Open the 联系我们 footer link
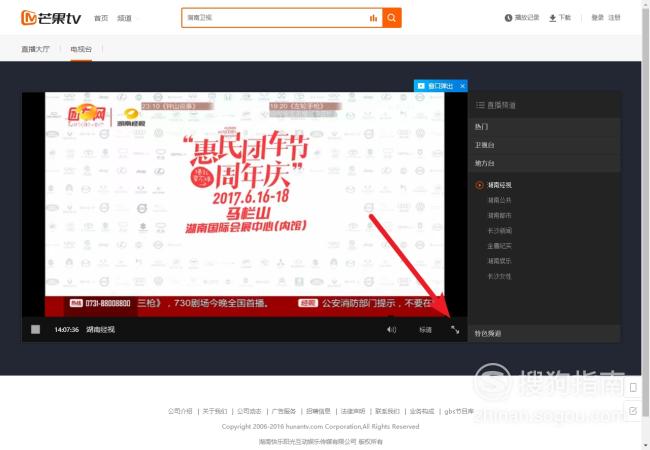 pyautogui.click(x=387, y=411)
